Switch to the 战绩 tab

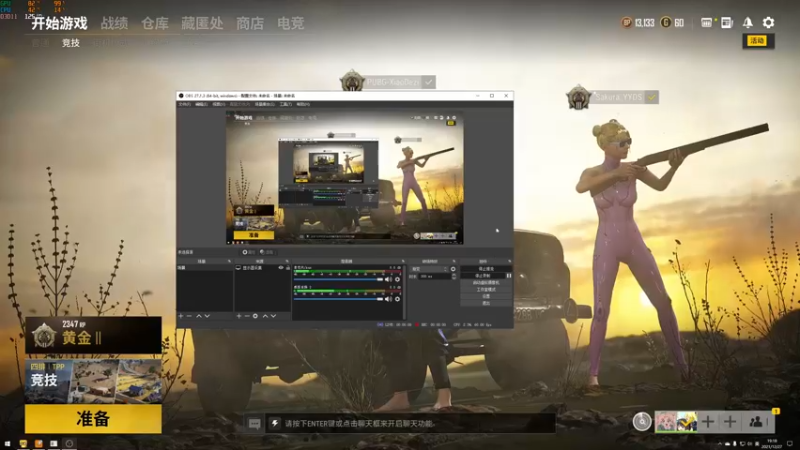tap(114, 23)
